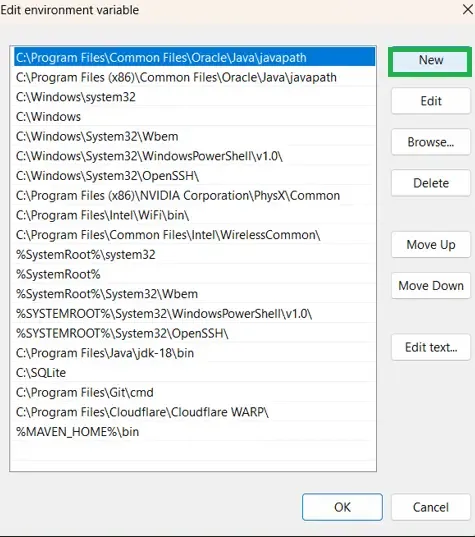Open the Browse... folder picker
475x537 pixels.
coord(431,142)
